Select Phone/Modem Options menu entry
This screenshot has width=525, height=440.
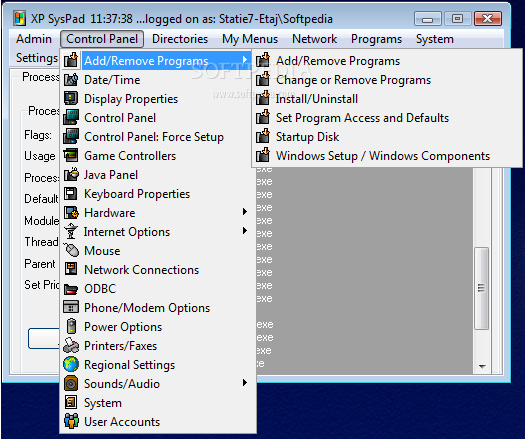(157, 308)
